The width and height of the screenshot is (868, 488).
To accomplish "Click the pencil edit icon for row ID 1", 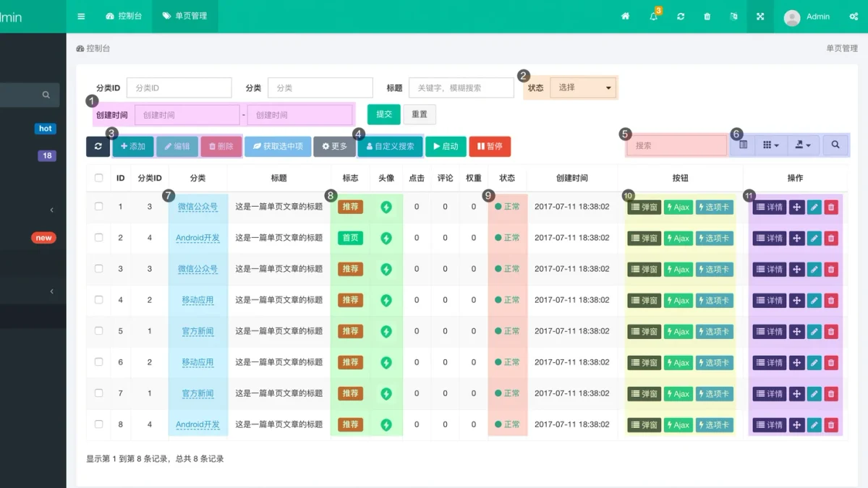I will click(x=814, y=207).
